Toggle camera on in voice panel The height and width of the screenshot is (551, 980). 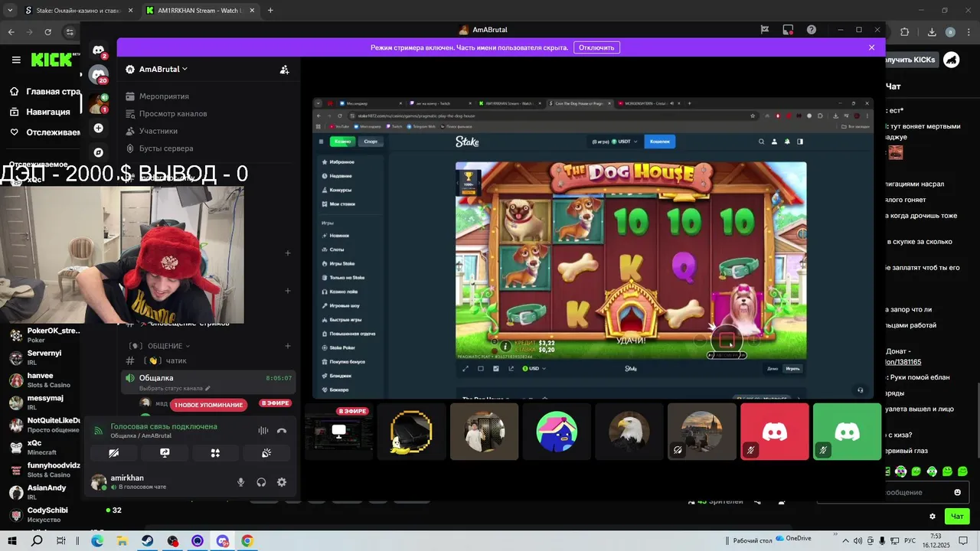[114, 453]
